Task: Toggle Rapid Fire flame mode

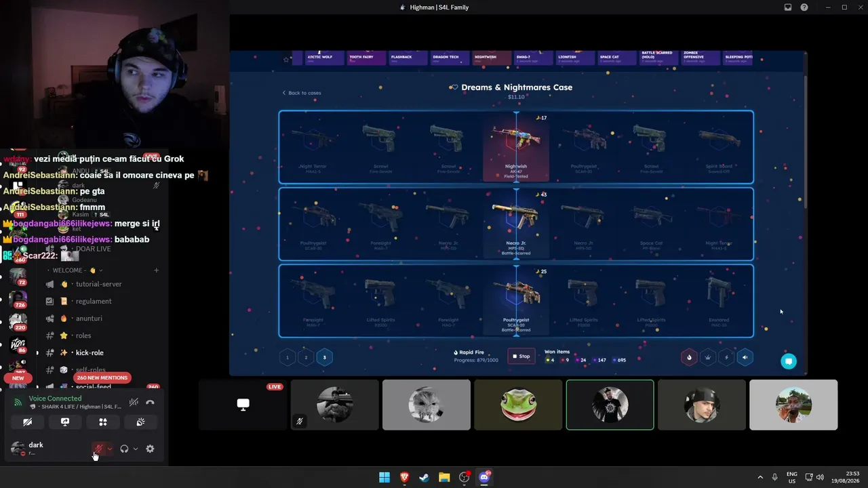Action: (690, 357)
